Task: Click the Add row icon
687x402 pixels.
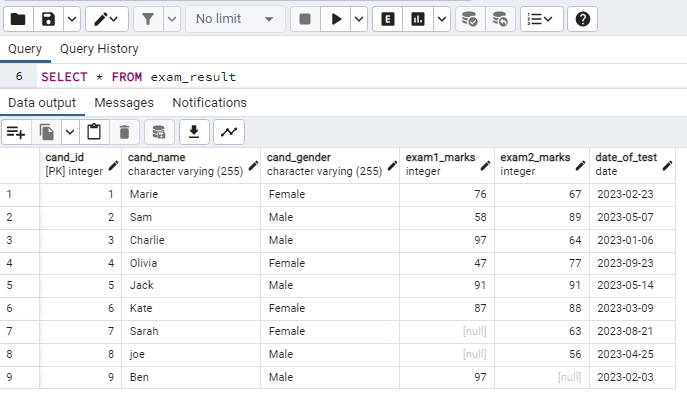Action: click(x=16, y=132)
